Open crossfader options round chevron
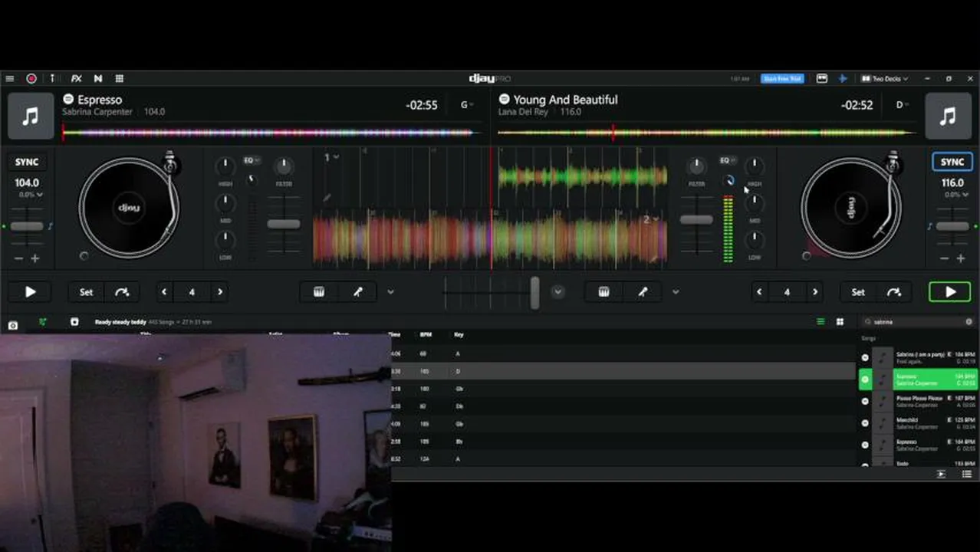The width and height of the screenshot is (980, 552). [x=558, y=292]
